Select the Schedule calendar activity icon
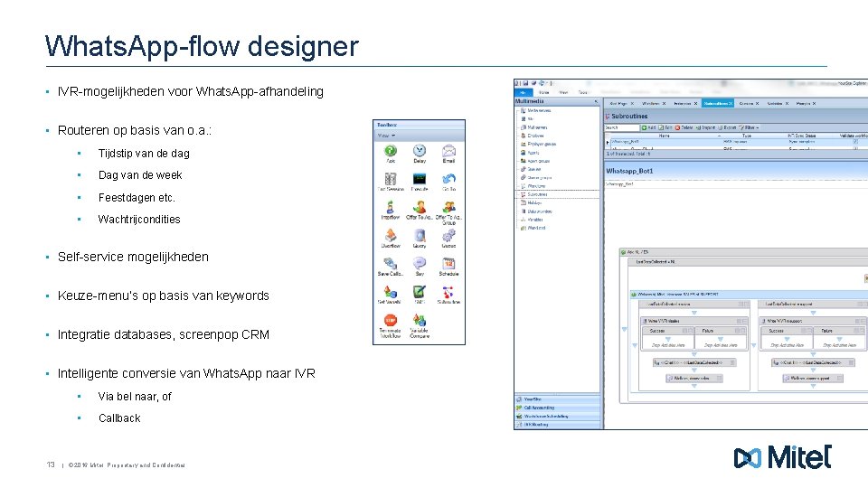This screenshot has width=868, height=488. tap(449, 263)
